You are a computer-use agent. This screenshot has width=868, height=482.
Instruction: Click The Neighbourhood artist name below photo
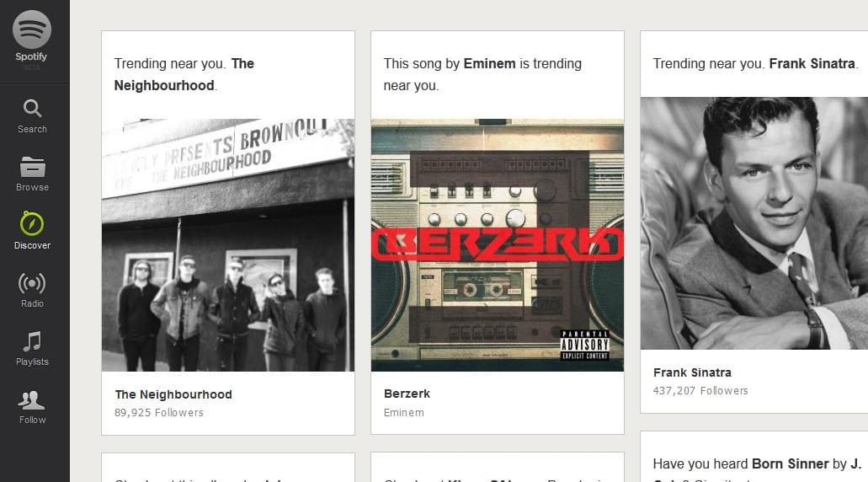point(173,394)
